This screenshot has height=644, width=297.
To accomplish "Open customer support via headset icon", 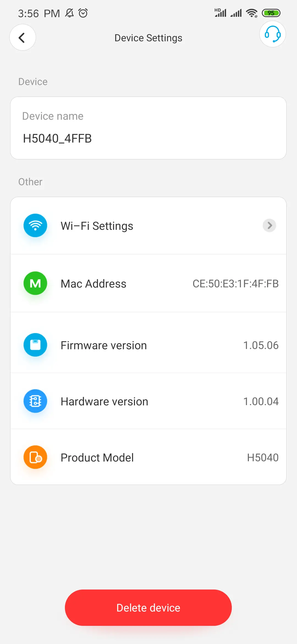I will pyautogui.click(x=272, y=34).
